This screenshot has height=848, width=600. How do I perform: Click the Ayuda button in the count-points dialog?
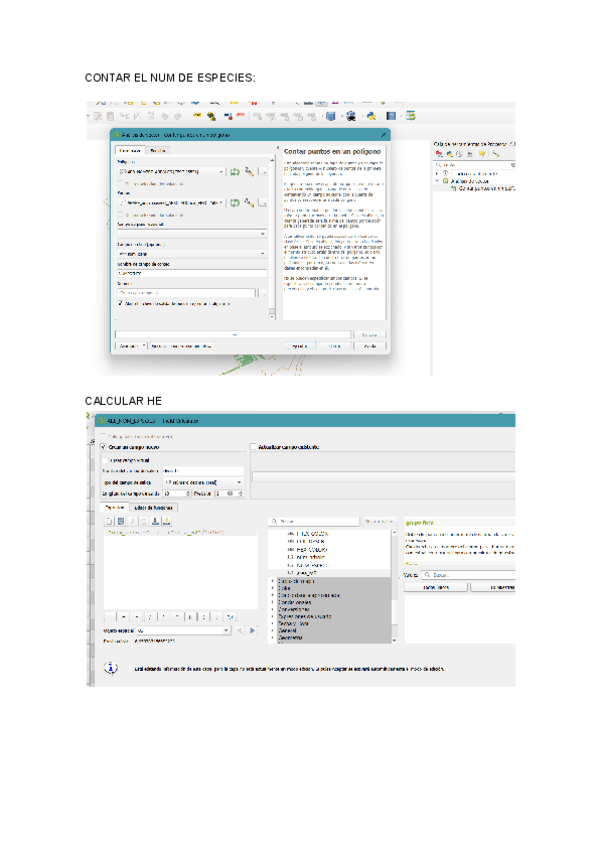coord(370,346)
